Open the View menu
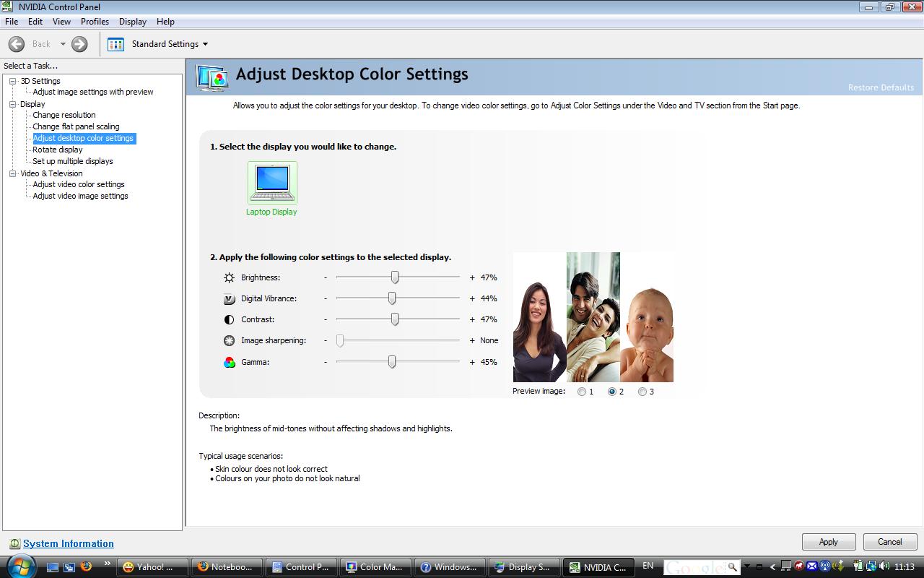The height and width of the screenshot is (578, 924). click(x=61, y=22)
